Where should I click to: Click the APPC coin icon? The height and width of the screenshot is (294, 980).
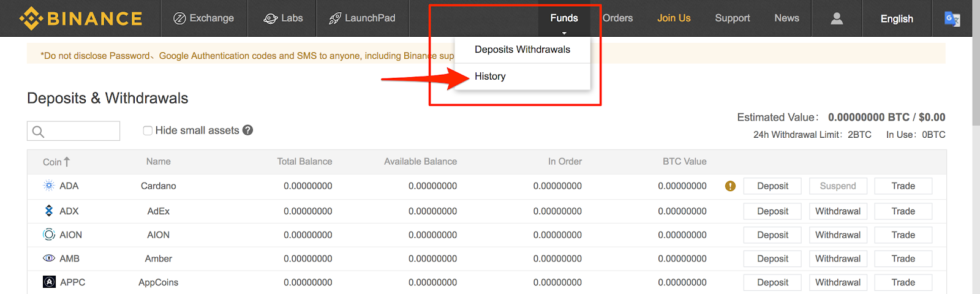click(x=49, y=282)
